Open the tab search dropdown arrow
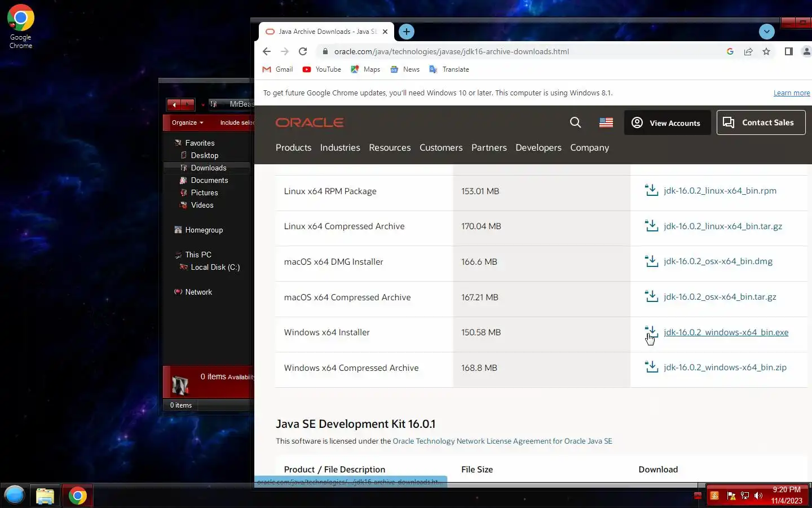Screen dimensions: 812x508 pos(767,32)
